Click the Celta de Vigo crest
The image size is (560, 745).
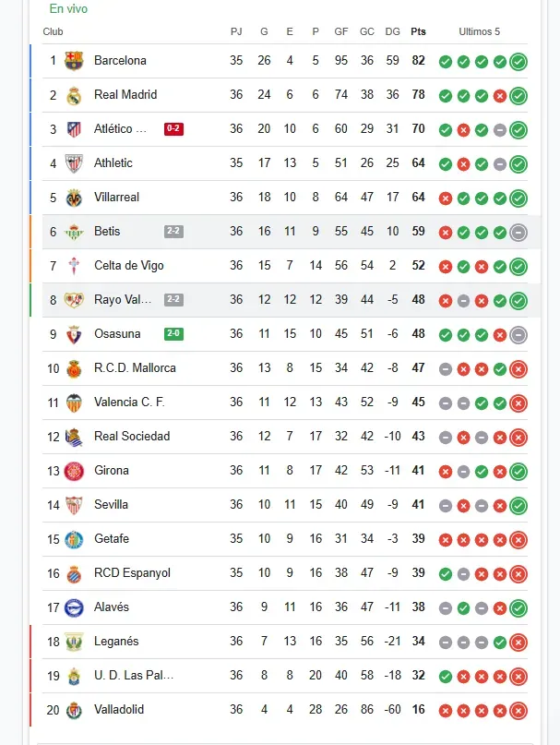tap(74, 266)
